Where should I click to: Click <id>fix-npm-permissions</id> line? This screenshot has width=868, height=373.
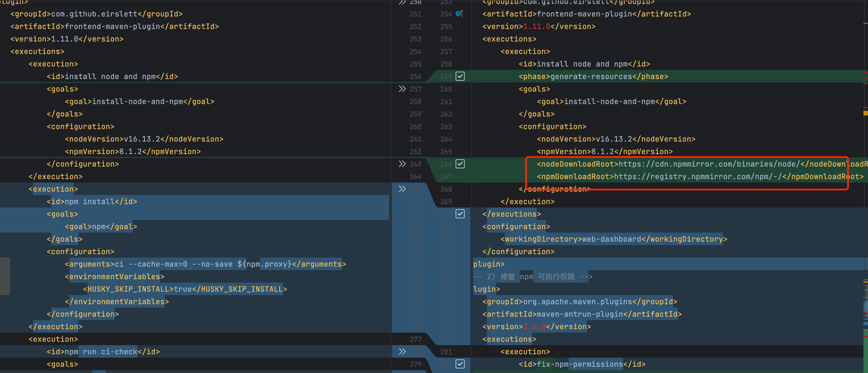coord(582,364)
